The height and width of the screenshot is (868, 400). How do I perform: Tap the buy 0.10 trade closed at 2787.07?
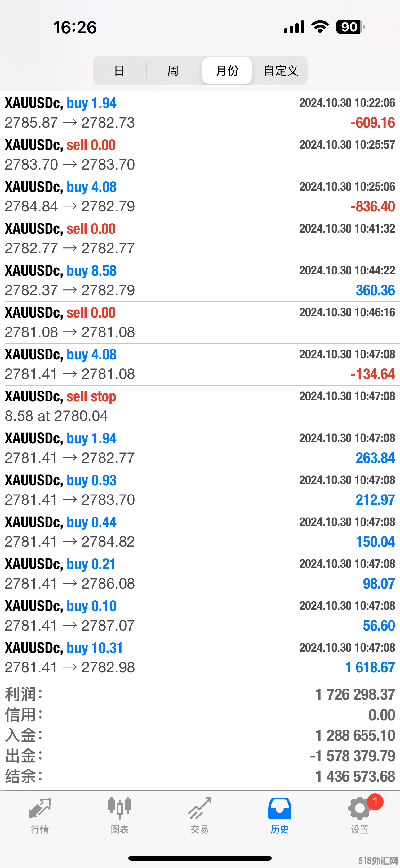tap(200, 616)
